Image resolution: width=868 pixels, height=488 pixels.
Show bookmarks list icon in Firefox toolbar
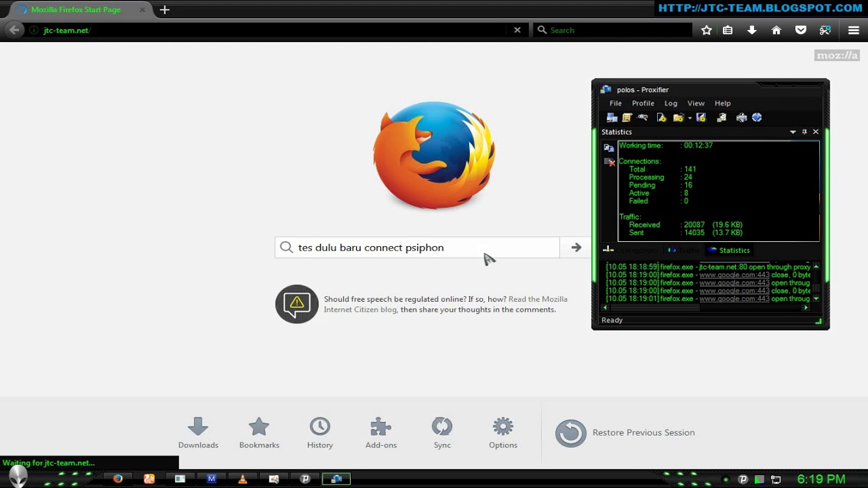click(728, 30)
